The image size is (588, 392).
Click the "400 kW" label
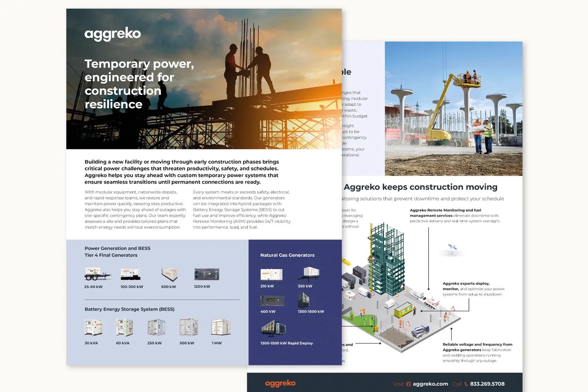point(268,312)
